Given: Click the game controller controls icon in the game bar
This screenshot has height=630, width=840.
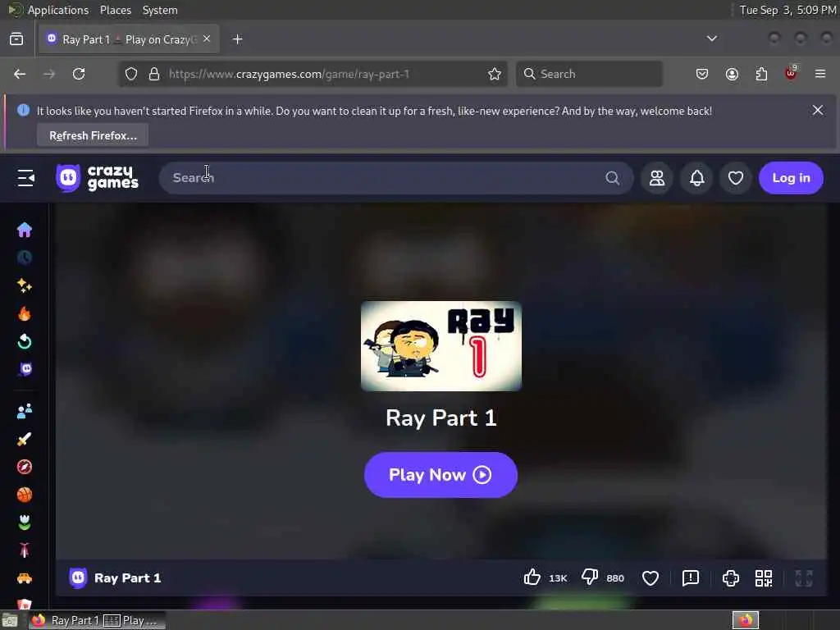Looking at the screenshot, I should click(x=731, y=578).
